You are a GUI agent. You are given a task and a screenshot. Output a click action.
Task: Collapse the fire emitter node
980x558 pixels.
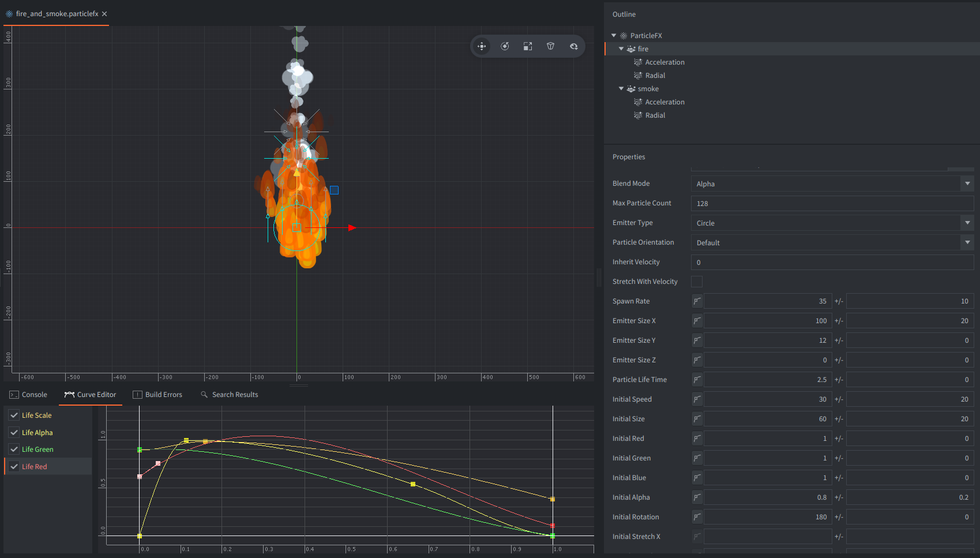pos(621,49)
